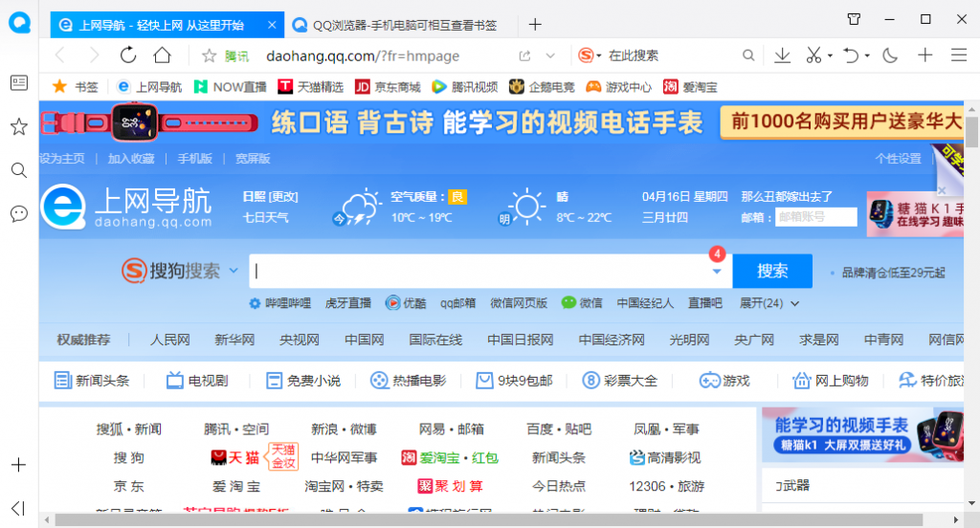Expand the 展开(24) more sites list
Image resolution: width=980 pixels, height=528 pixels.
click(769, 303)
